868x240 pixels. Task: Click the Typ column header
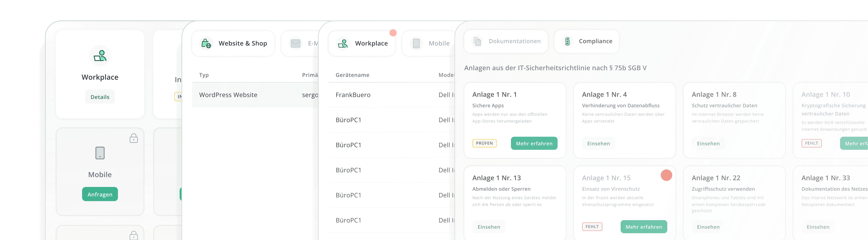[x=204, y=75]
